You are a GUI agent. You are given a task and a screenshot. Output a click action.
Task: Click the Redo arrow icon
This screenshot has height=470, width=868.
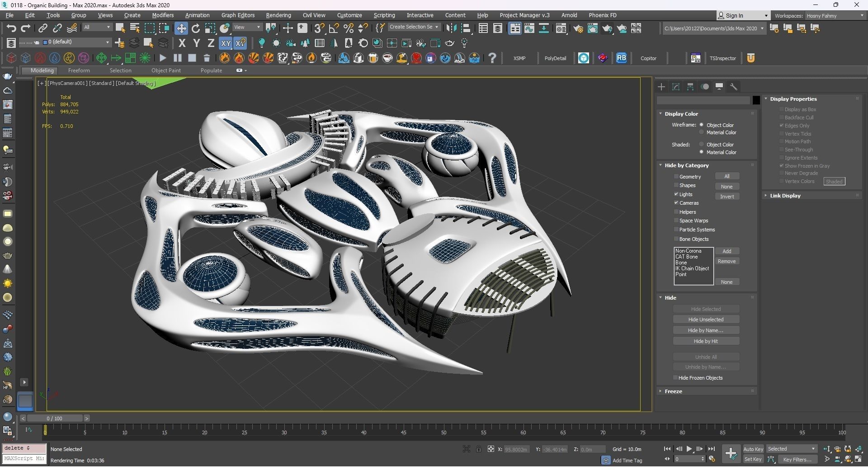pyautogui.click(x=26, y=28)
